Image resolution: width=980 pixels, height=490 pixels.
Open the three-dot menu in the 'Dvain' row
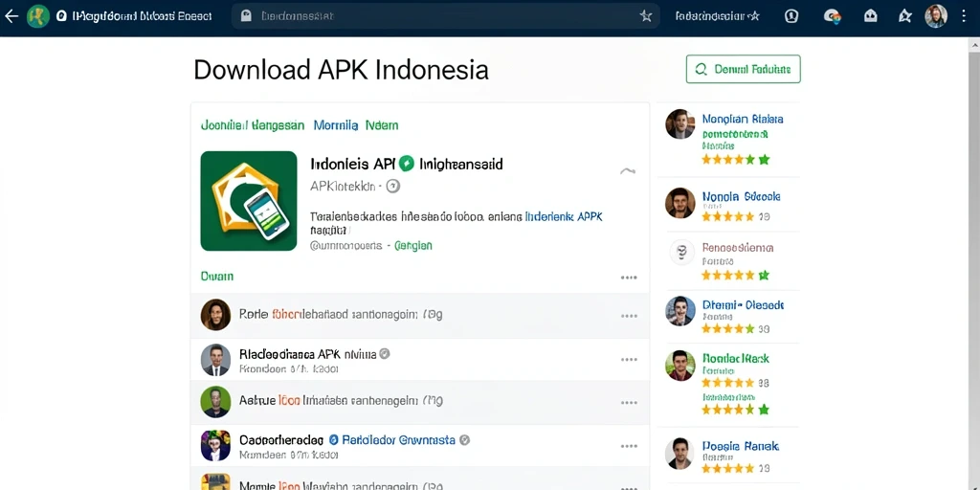(629, 278)
